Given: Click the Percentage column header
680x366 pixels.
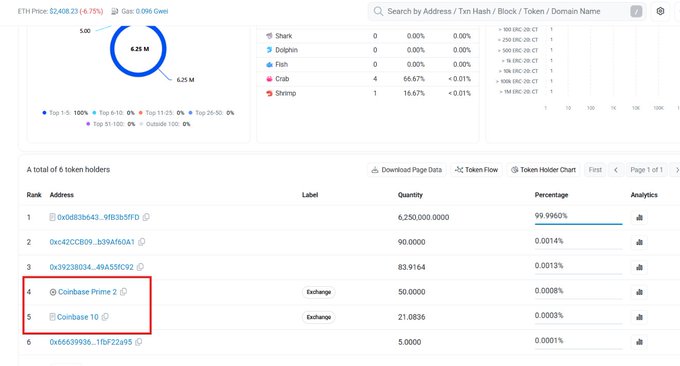Looking at the screenshot, I should 551,195.
